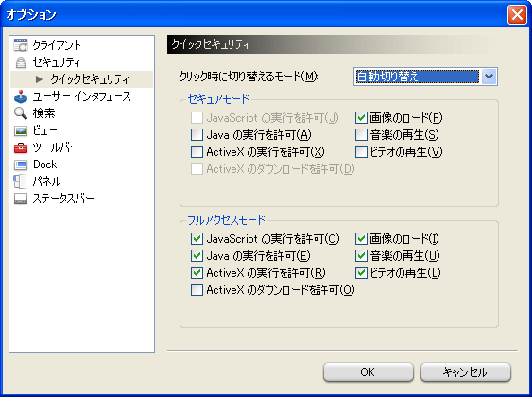This screenshot has height=397, width=532.
Task: Collapse the クイックセキュリティ tree arrow
Action: coord(39,79)
